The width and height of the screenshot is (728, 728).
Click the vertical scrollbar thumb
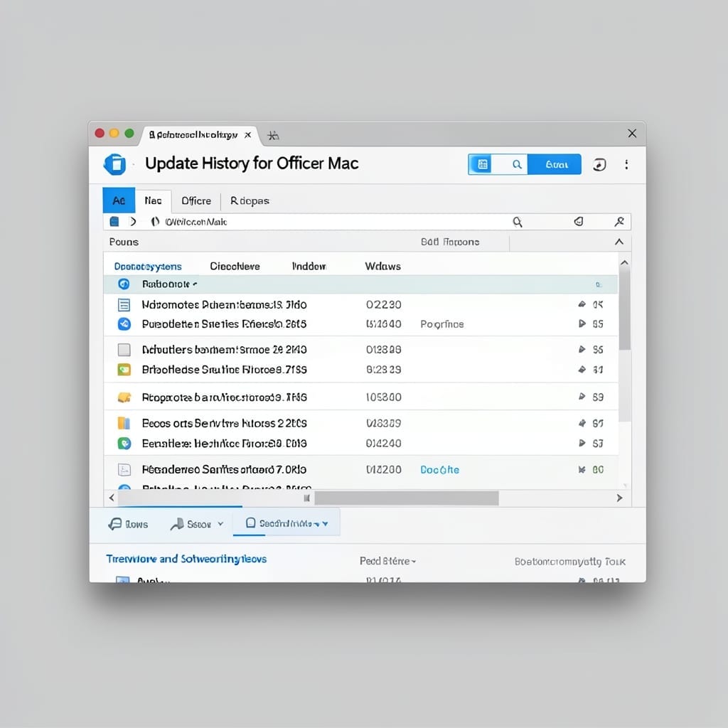coord(625,310)
